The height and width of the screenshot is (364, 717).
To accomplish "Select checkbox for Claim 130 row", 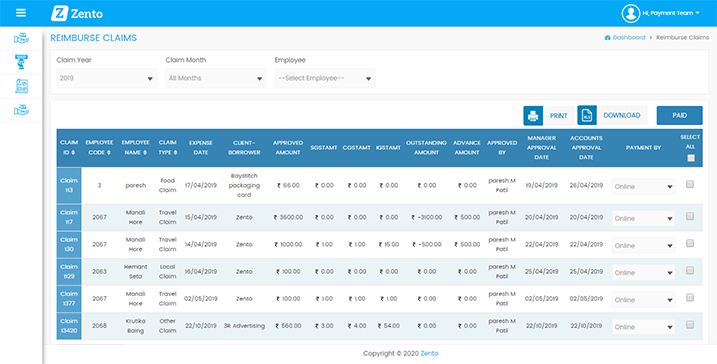I will (x=690, y=243).
